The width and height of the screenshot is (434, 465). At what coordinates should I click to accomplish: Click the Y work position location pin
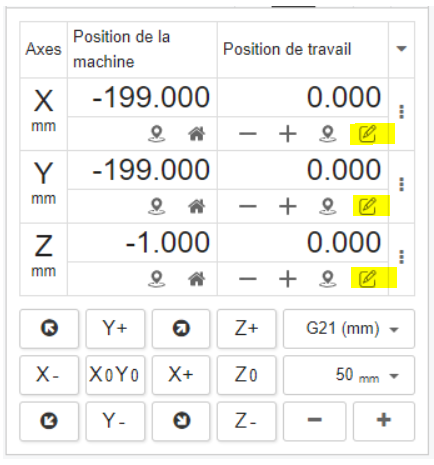328,206
